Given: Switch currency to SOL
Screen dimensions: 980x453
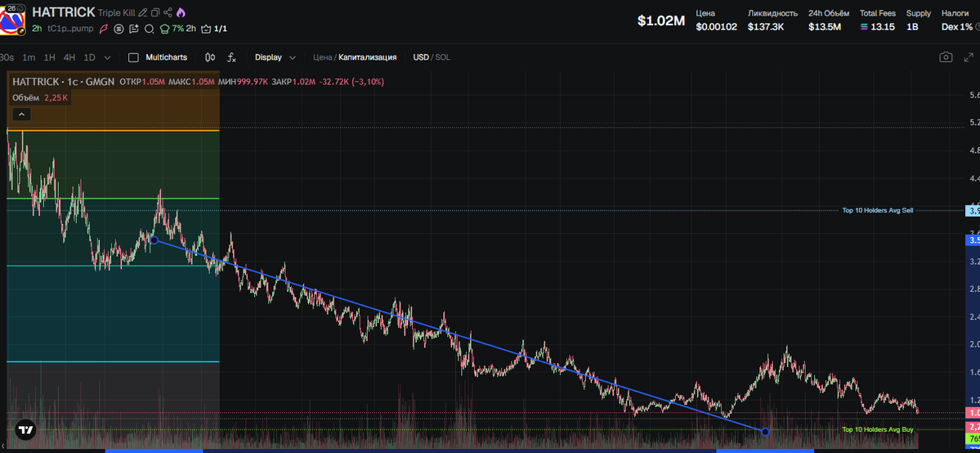Looking at the screenshot, I should (x=442, y=57).
